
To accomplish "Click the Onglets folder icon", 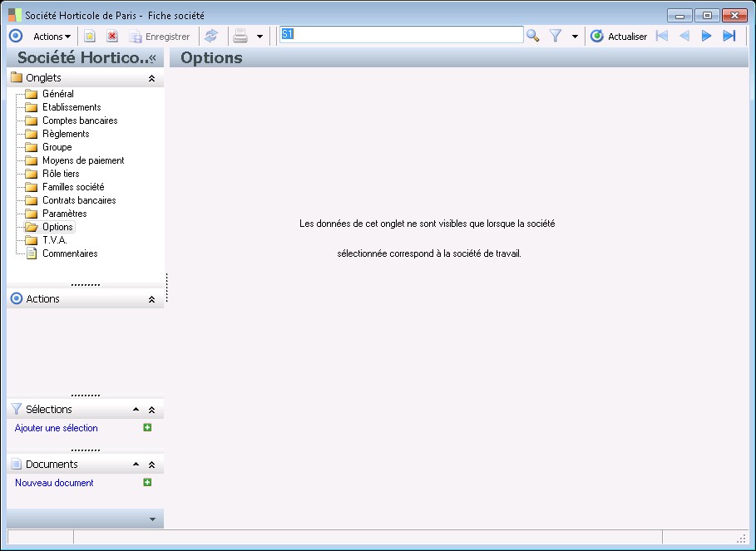I will [17, 77].
